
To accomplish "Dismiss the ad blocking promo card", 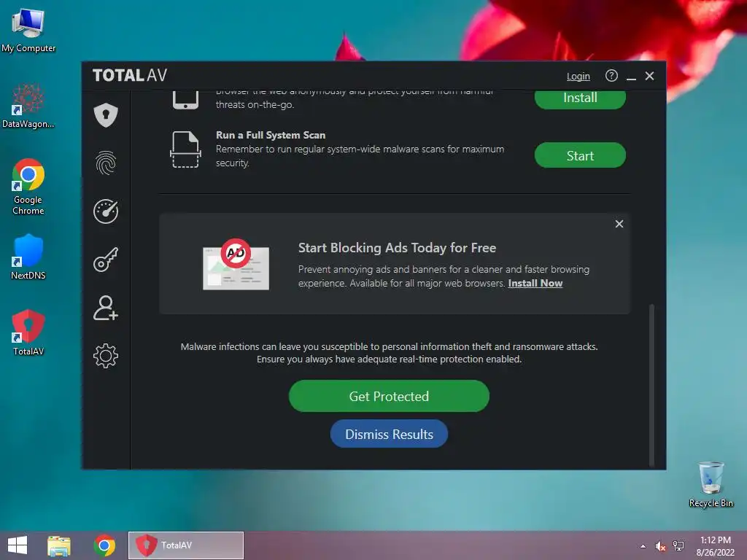I will pos(619,224).
